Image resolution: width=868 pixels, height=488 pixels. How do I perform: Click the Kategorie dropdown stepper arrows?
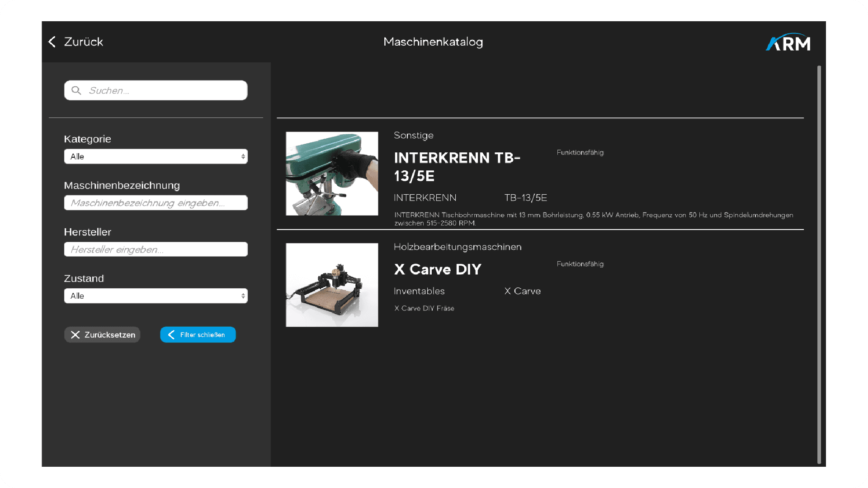pos(243,156)
